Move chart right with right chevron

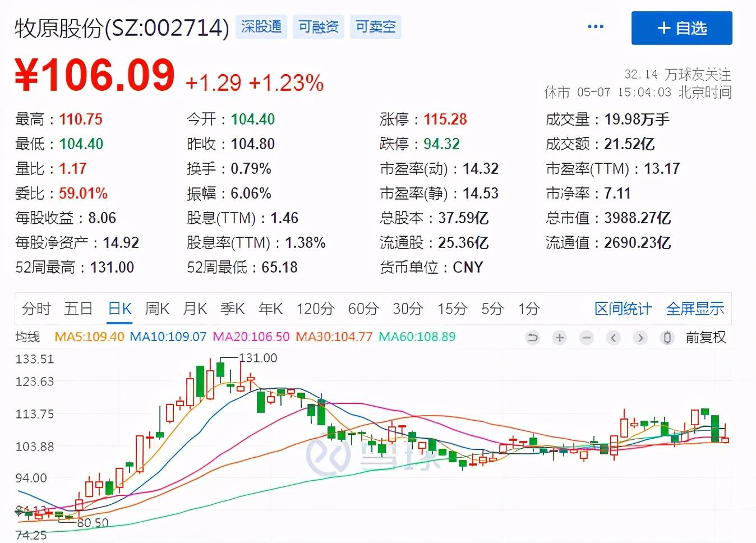tap(640, 338)
